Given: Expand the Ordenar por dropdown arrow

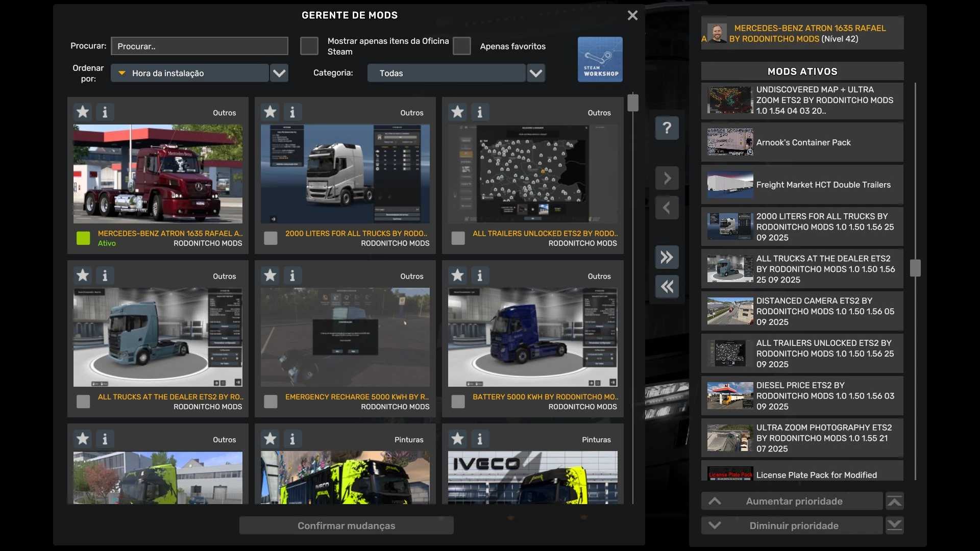Looking at the screenshot, I should click(x=279, y=73).
